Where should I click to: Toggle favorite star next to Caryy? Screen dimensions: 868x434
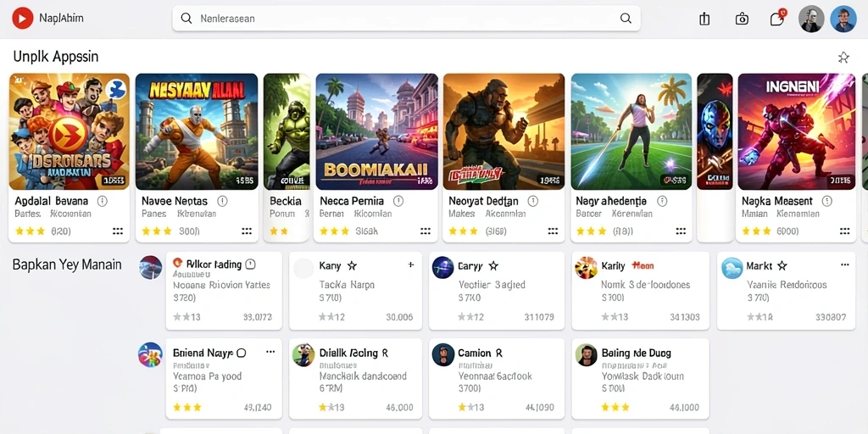493,266
